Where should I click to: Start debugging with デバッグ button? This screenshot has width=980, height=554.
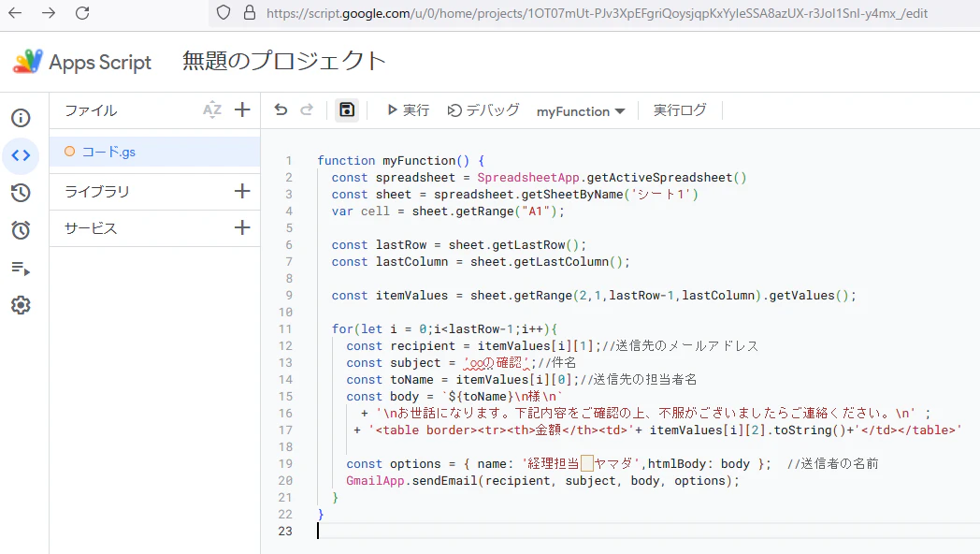(483, 110)
